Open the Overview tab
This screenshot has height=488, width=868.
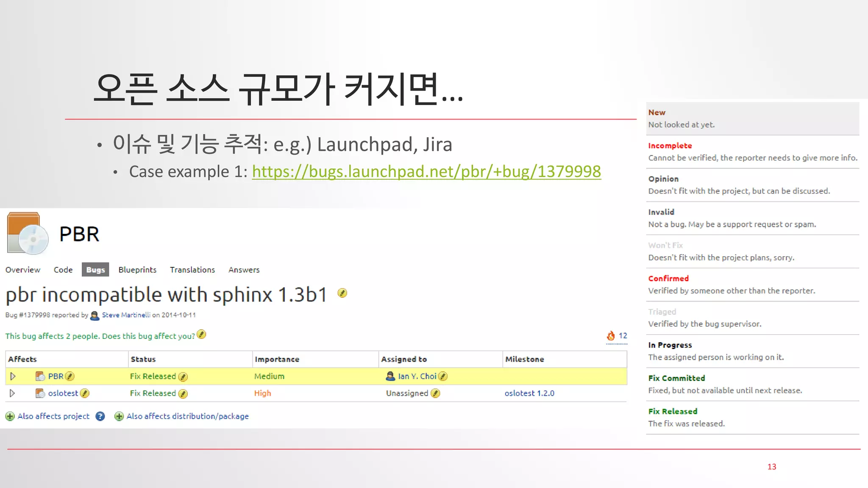point(23,270)
